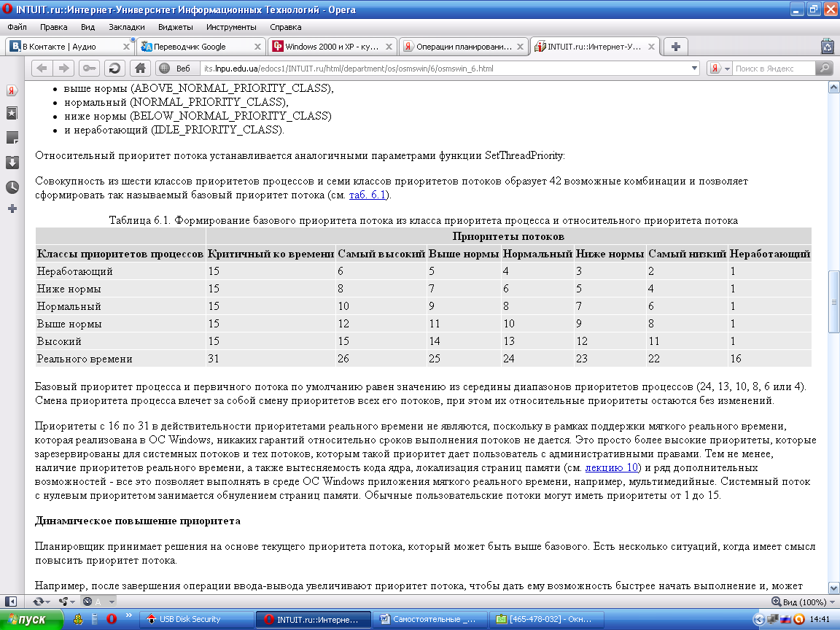Image resolution: width=840 pixels, height=630 pixels.
Task: Click the INTUIT.ru Opera taskbar button
Action: [x=313, y=619]
